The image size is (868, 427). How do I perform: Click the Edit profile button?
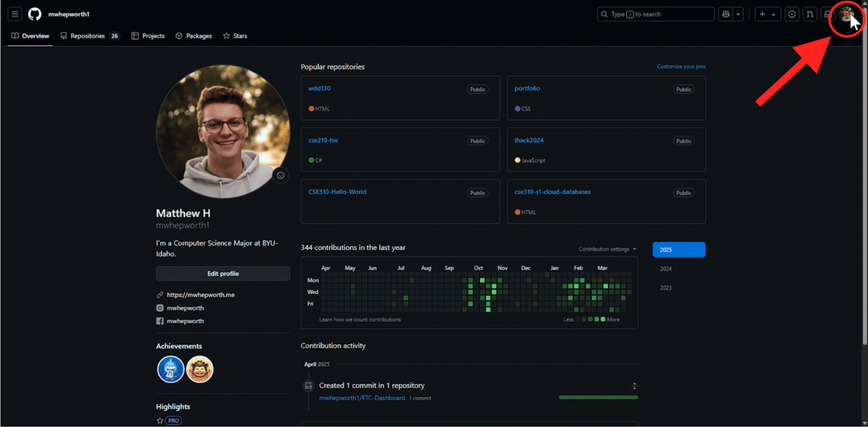coord(223,273)
